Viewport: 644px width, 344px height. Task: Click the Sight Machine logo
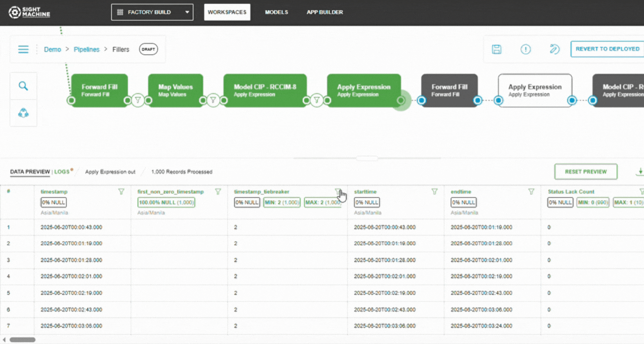29,12
